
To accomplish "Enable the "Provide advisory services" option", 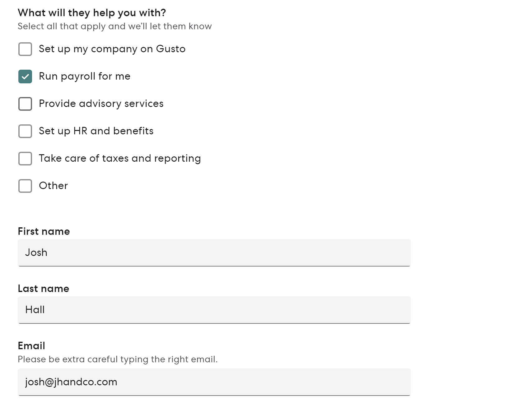I will click(25, 104).
